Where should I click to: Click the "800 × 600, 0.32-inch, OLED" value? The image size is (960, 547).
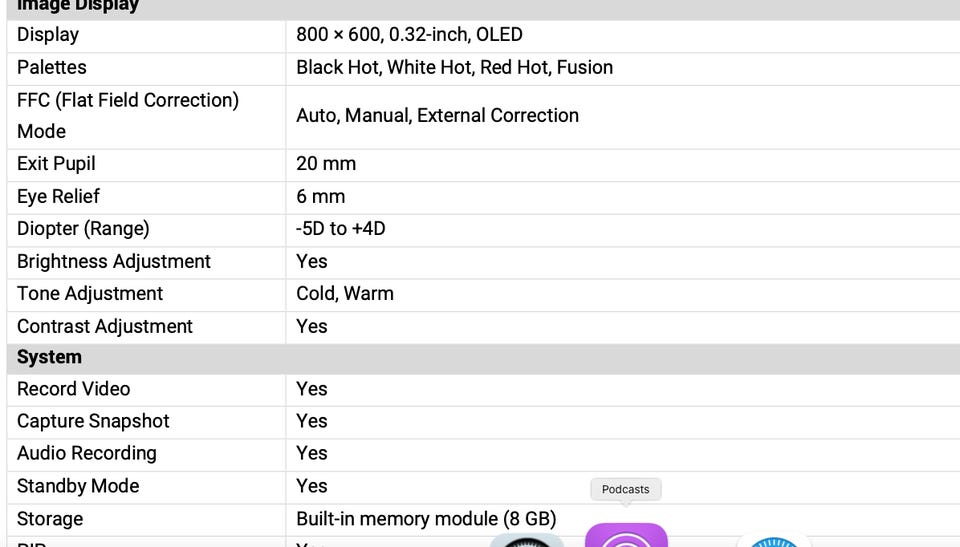[409, 35]
